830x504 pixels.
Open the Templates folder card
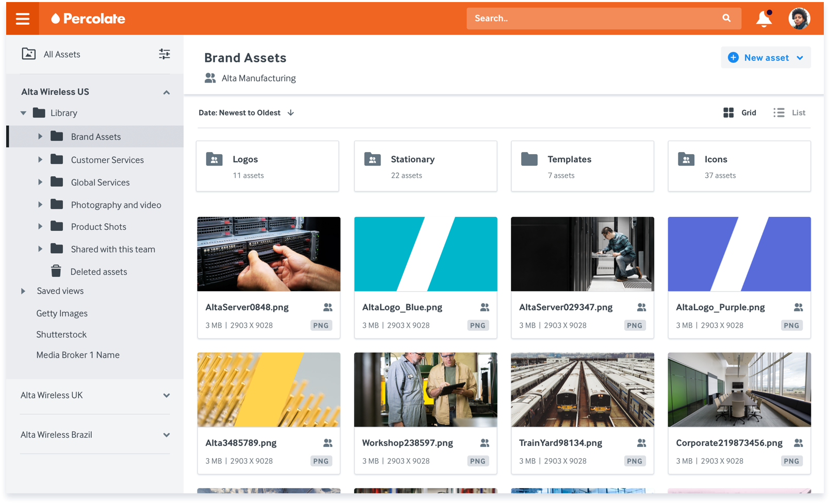[x=583, y=166]
